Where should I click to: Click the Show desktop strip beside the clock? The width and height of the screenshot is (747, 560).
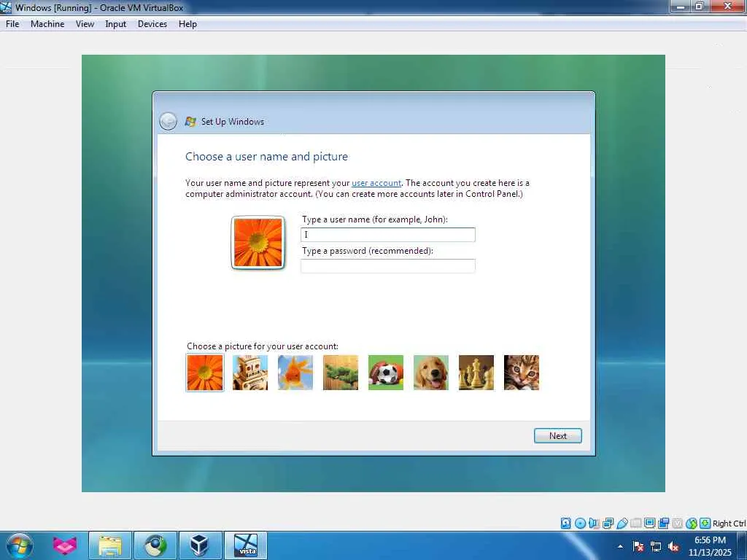[x=742, y=545]
